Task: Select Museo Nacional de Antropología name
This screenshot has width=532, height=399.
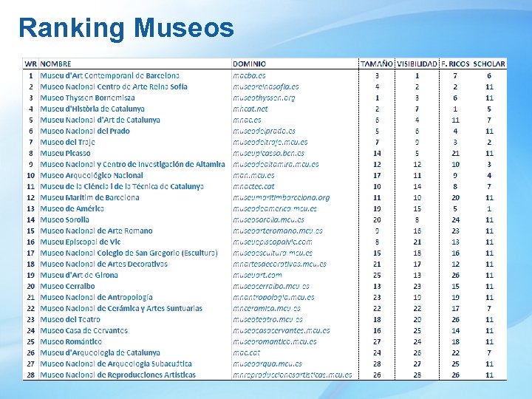Action: [x=96, y=298]
